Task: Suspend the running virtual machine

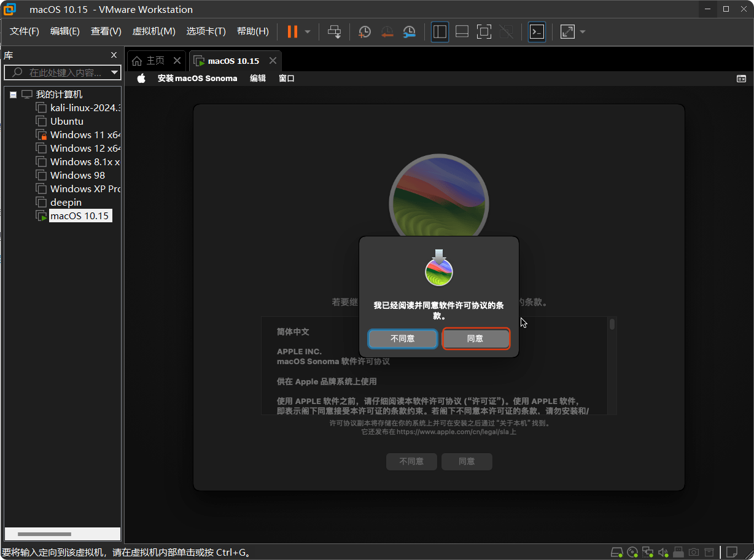Action: click(x=293, y=31)
